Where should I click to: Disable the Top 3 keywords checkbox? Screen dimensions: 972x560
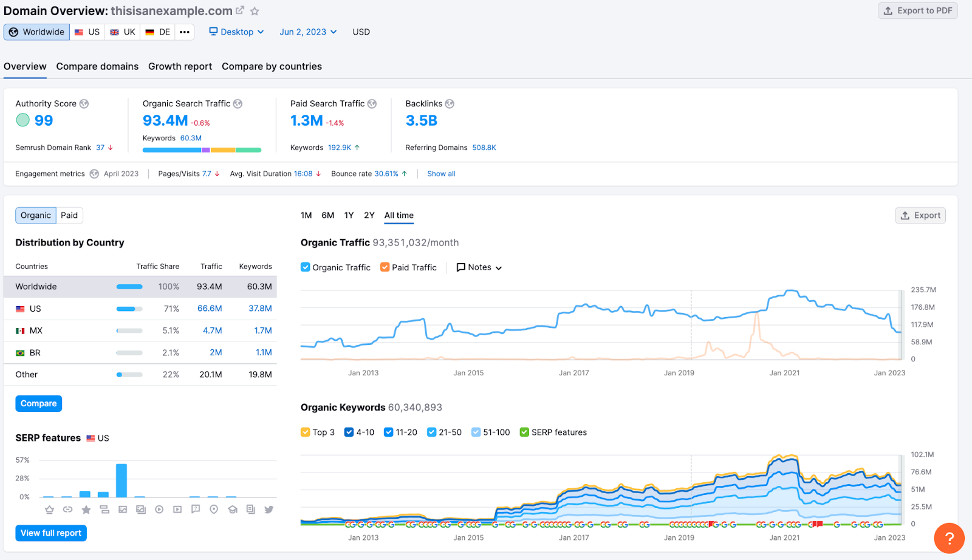tap(306, 432)
